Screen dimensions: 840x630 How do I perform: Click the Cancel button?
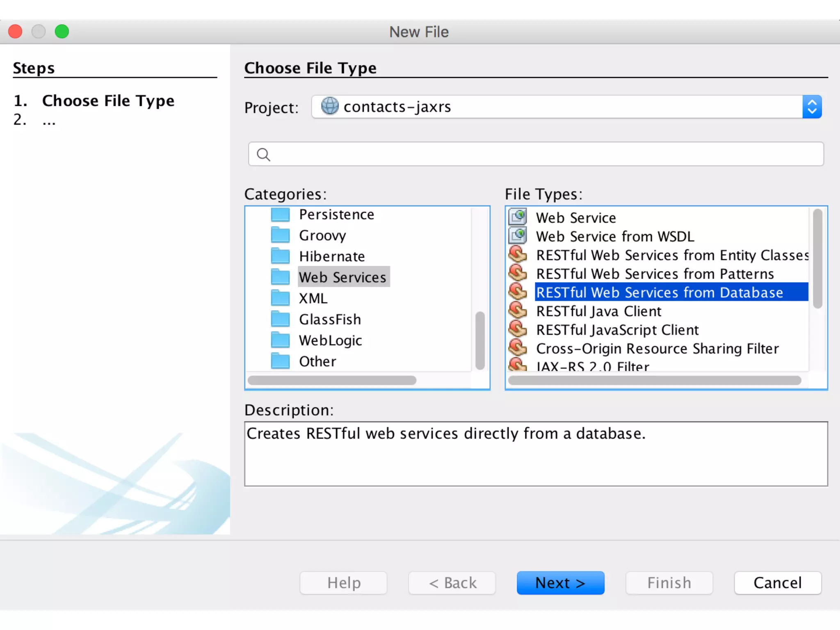[777, 583]
